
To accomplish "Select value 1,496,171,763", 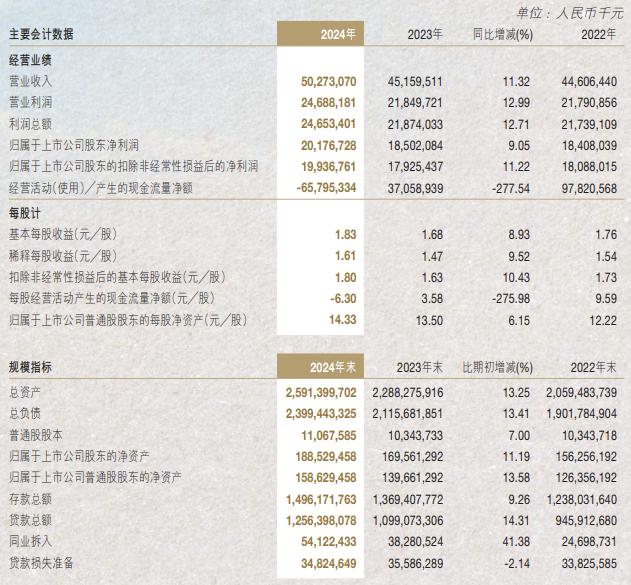I will click(321, 500).
